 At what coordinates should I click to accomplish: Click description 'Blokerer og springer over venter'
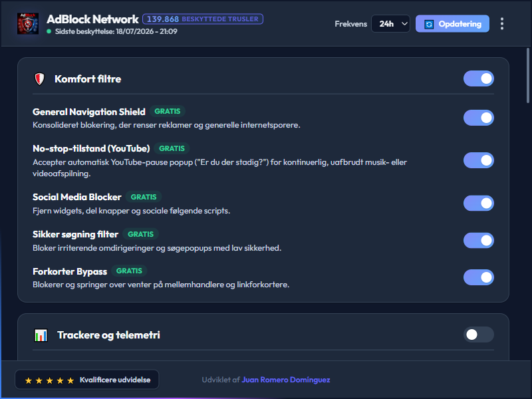pos(161,285)
